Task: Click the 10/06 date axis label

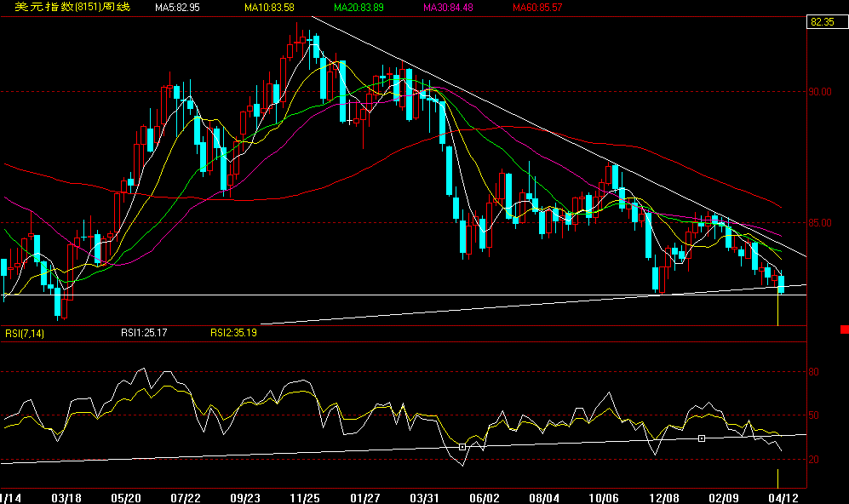Action: (603, 498)
